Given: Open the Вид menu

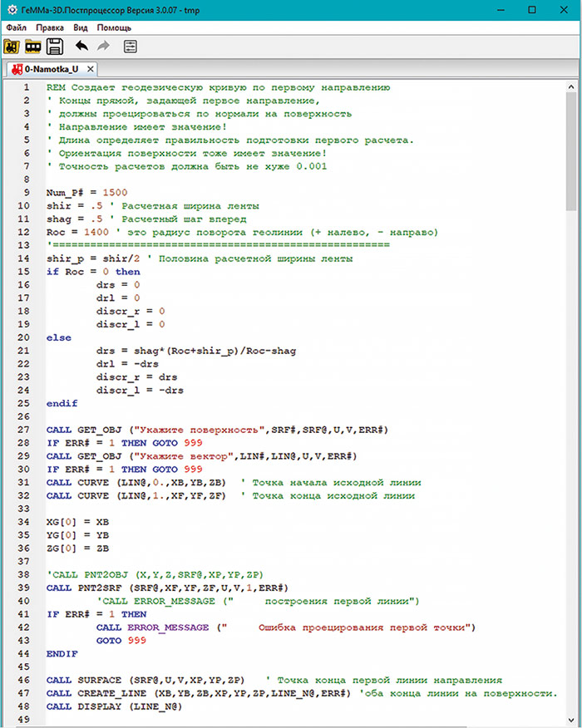Looking at the screenshot, I should coord(81,28).
